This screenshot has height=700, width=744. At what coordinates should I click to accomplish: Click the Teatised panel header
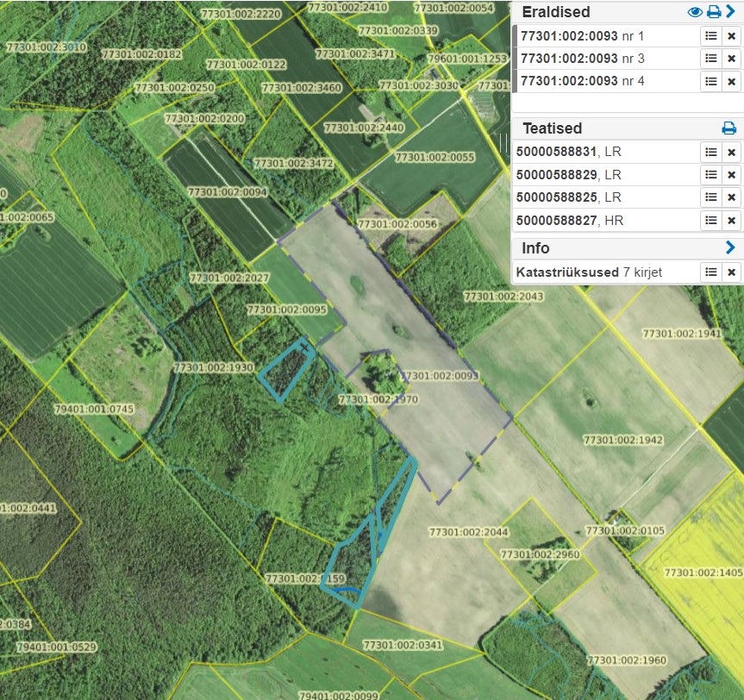553,128
